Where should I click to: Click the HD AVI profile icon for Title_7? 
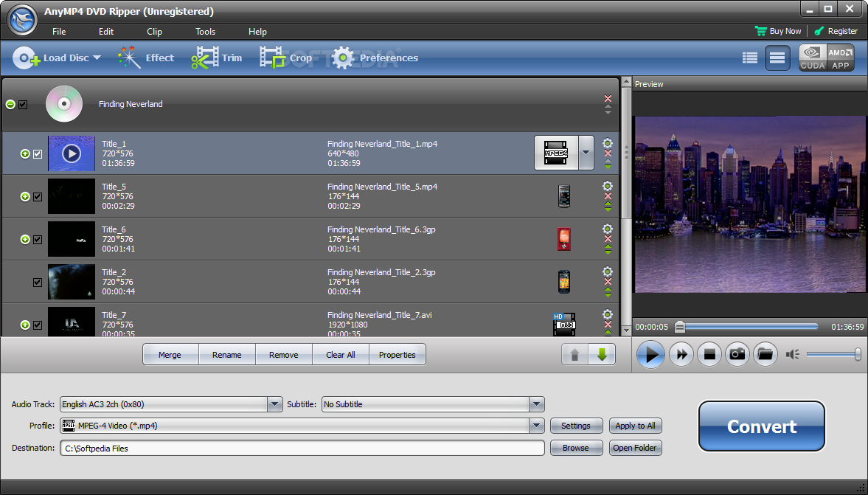point(564,325)
